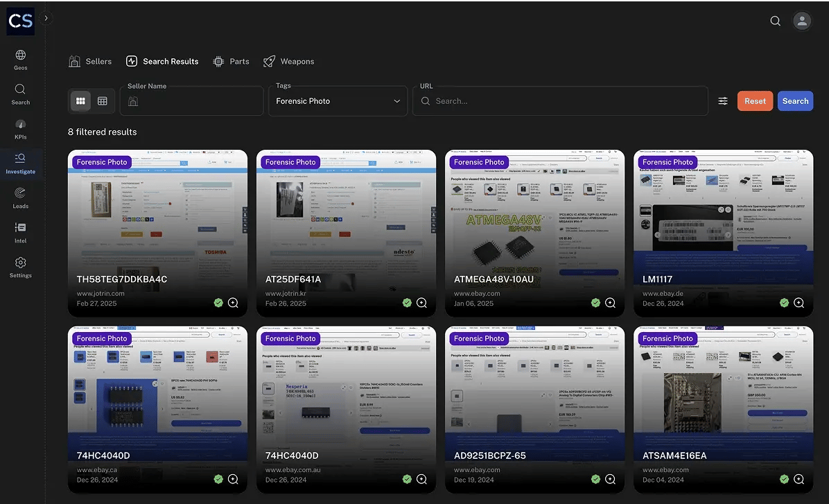Open the Tags dropdown showing Forensic Photo
The width and height of the screenshot is (829, 504).
[x=338, y=101]
